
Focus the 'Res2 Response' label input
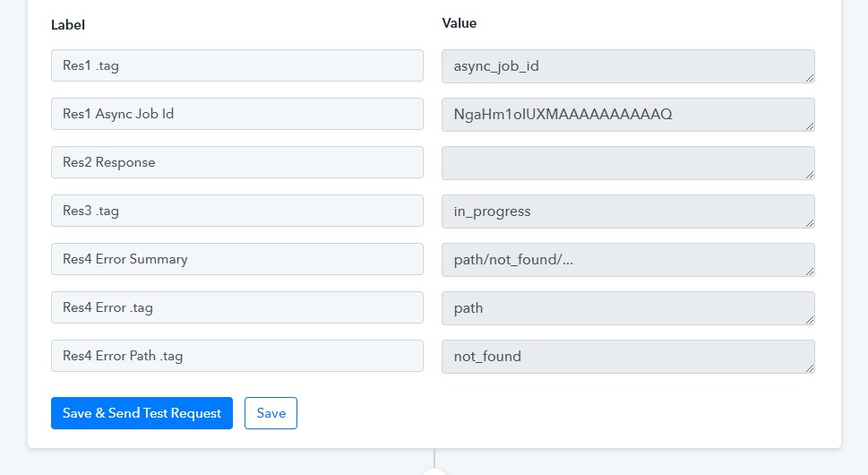tap(236, 162)
